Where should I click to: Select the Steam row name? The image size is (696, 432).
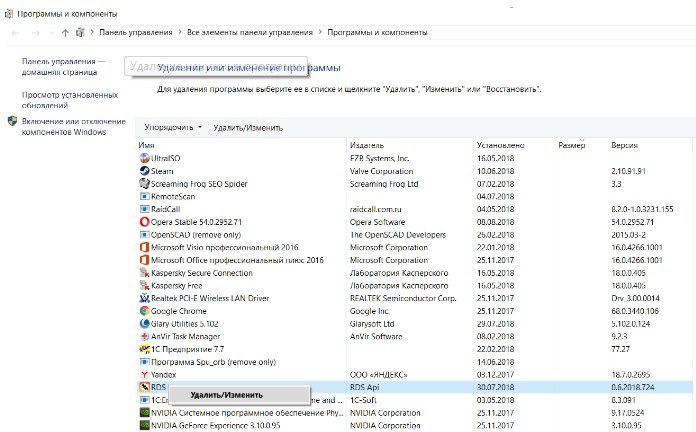coord(162,171)
